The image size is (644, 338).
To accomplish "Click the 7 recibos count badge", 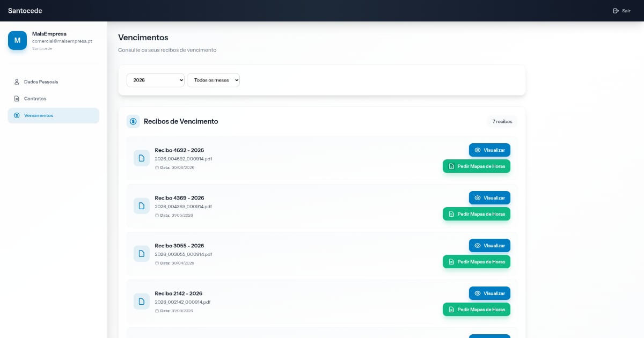I will point(502,122).
